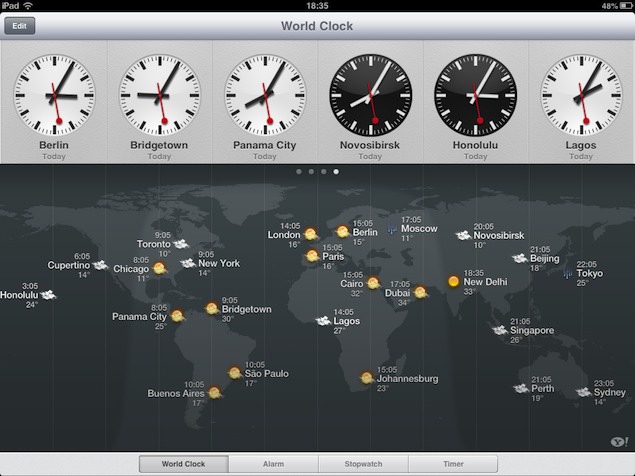The image size is (635, 476).
Task: Tap the Lagos name under its clock
Action: [581, 145]
